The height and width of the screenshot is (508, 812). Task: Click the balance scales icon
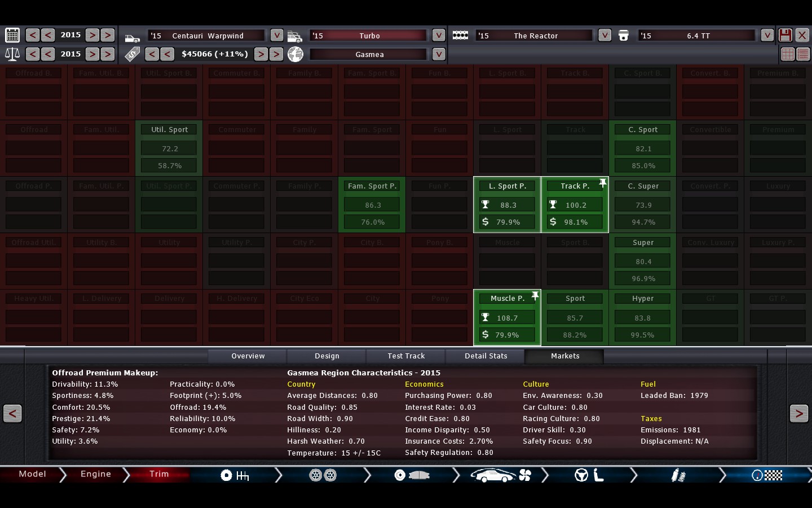12,54
